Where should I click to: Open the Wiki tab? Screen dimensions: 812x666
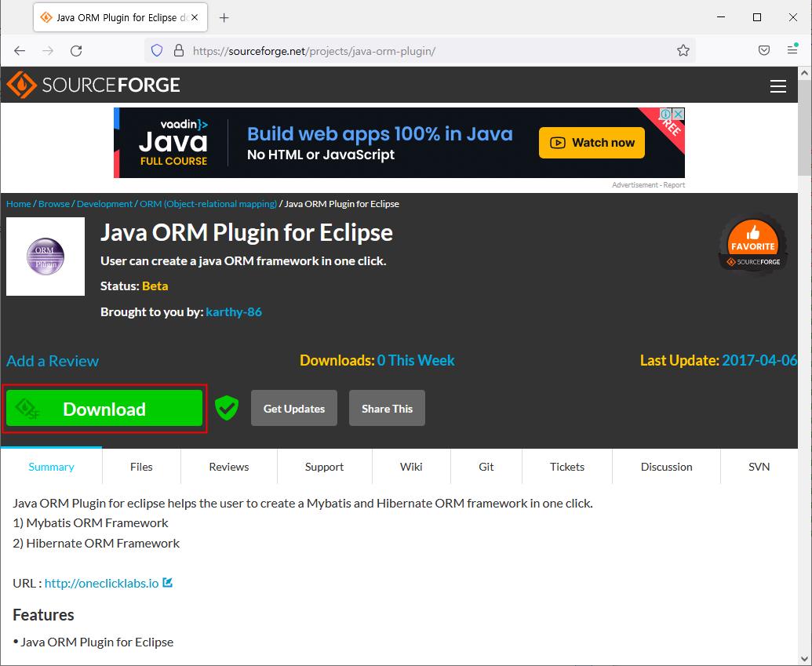click(411, 467)
